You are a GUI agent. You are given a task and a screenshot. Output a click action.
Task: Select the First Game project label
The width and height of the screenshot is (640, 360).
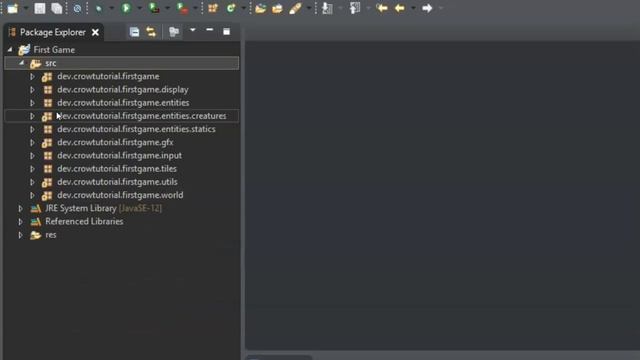click(x=54, y=50)
